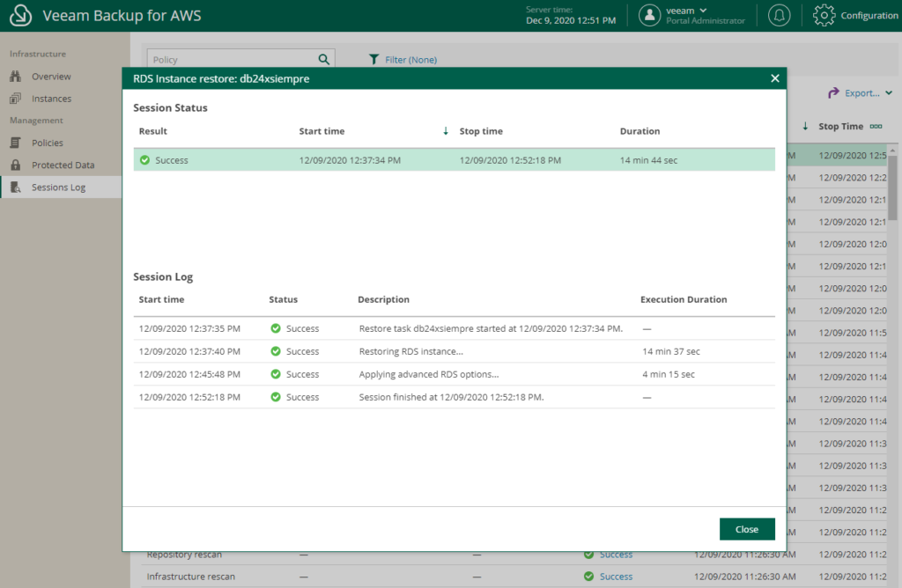This screenshot has width=902, height=588.
Task: Select Sessions Log in the sidebar
Action: click(61, 187)
